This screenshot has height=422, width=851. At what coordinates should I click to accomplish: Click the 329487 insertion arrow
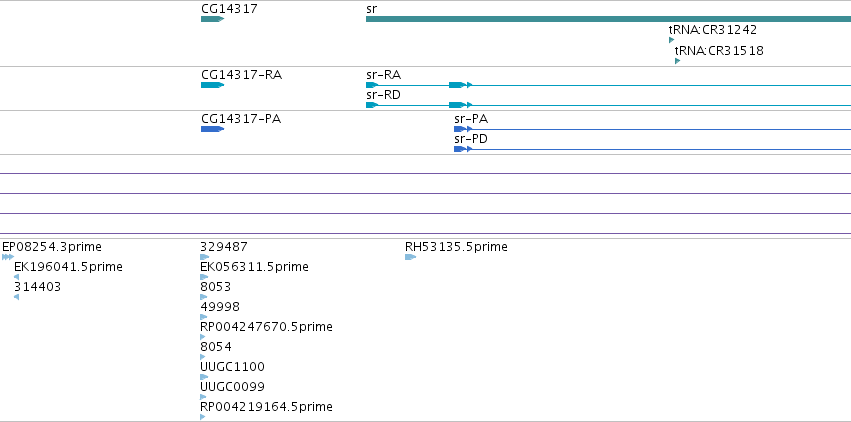click(x=204, y=257)
